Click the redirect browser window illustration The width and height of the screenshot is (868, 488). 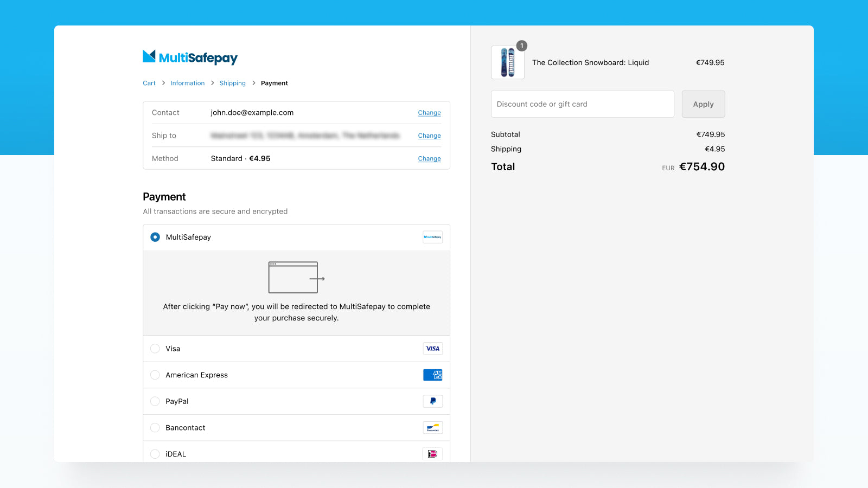(296, 278)
